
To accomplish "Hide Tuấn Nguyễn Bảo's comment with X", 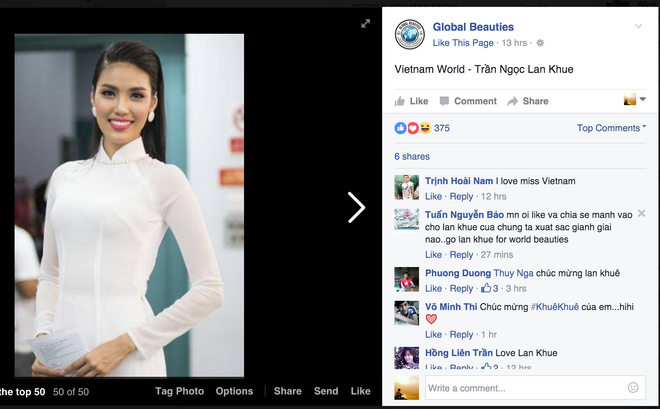I will click(641, 213).
